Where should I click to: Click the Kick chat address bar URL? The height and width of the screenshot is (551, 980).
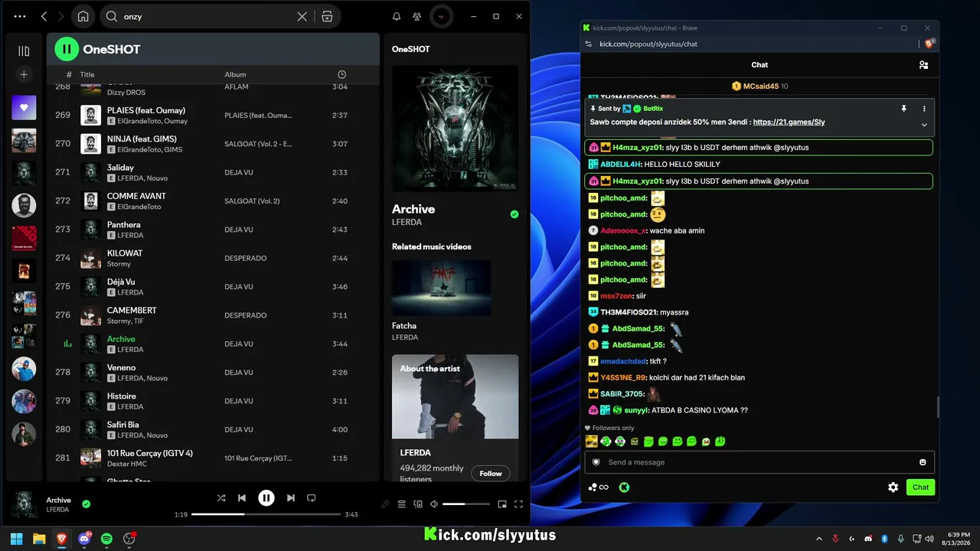[x=648, y=44]
